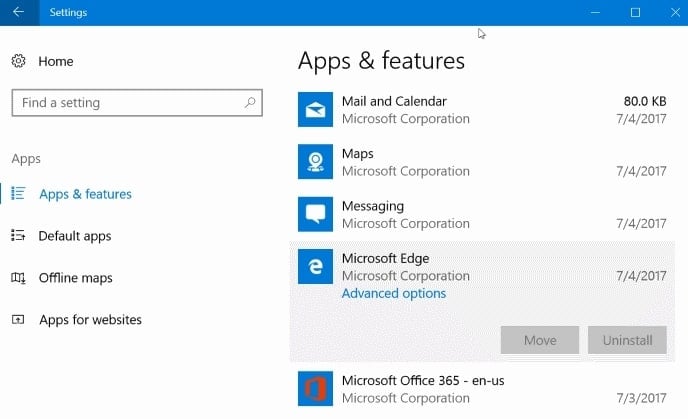This screenshot has width=688, height=419.
Task: Select the Mail and Calendar entry name
Action: pyautogui.click(x=394, y=101)
